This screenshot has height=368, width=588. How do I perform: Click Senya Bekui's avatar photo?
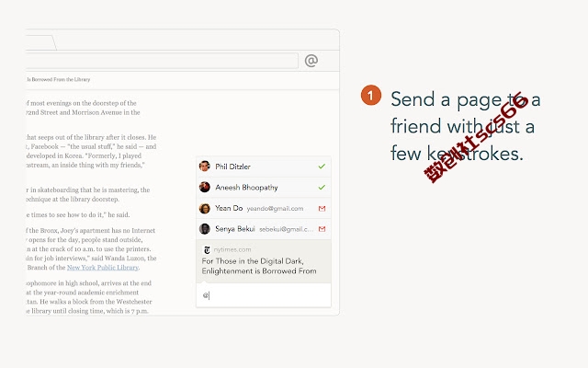[204, 229]
